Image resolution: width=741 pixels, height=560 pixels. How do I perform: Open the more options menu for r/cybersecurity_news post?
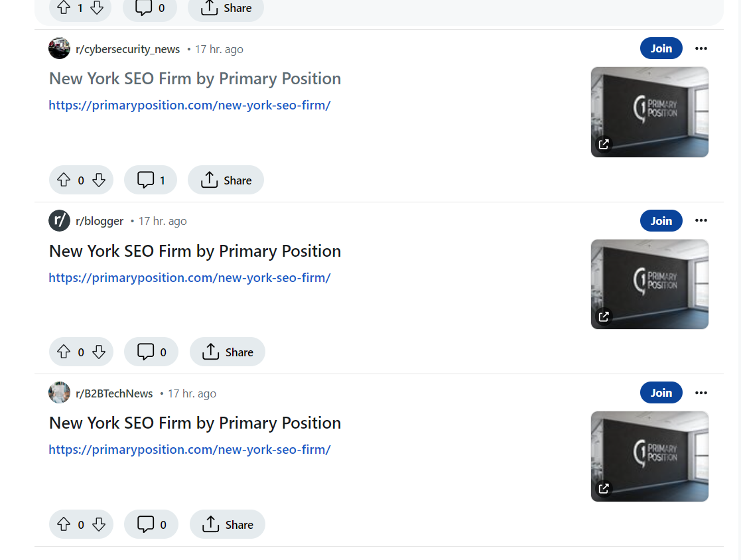click(x=701, y=48)
